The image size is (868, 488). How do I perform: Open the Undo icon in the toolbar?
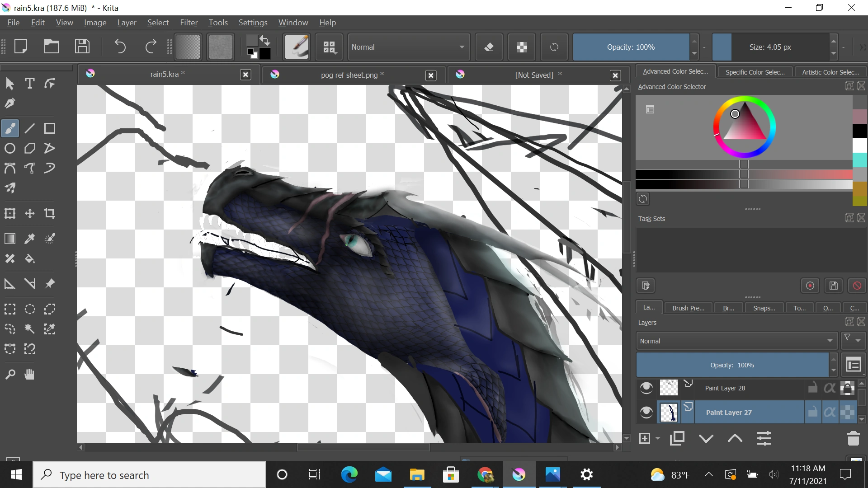point(120,47)
